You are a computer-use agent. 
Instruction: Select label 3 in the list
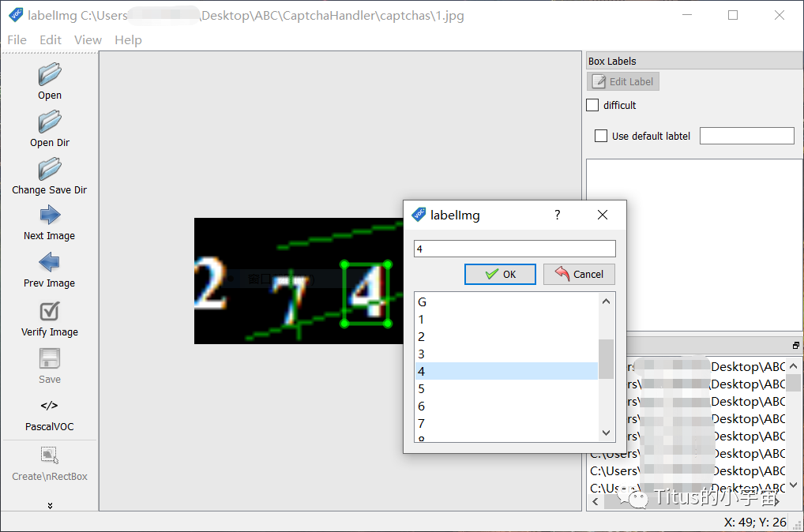click(x=506, y=354)
